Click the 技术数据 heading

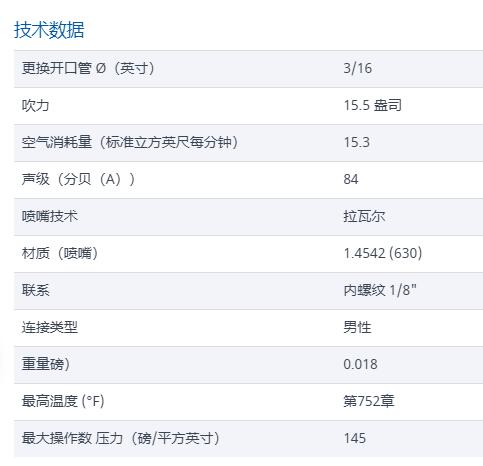tap(49, 30)
